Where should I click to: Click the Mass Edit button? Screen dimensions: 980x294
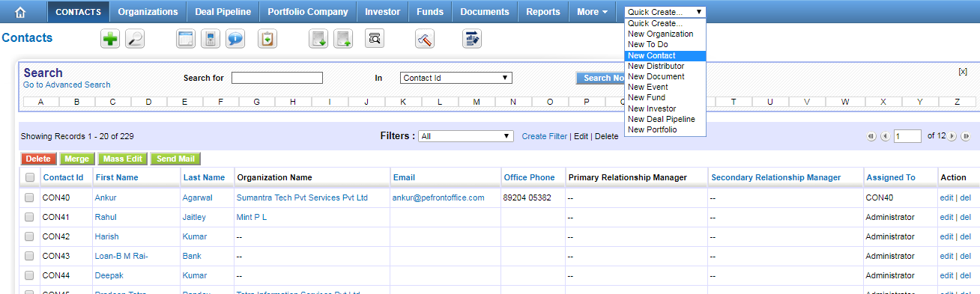click(x=123, y=159)
